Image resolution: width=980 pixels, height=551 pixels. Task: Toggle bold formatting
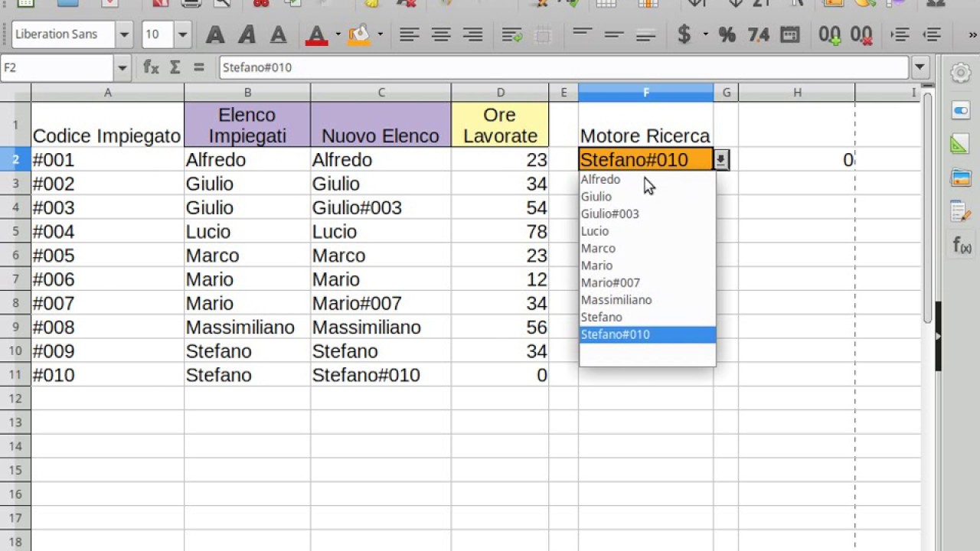pos(215,34)
